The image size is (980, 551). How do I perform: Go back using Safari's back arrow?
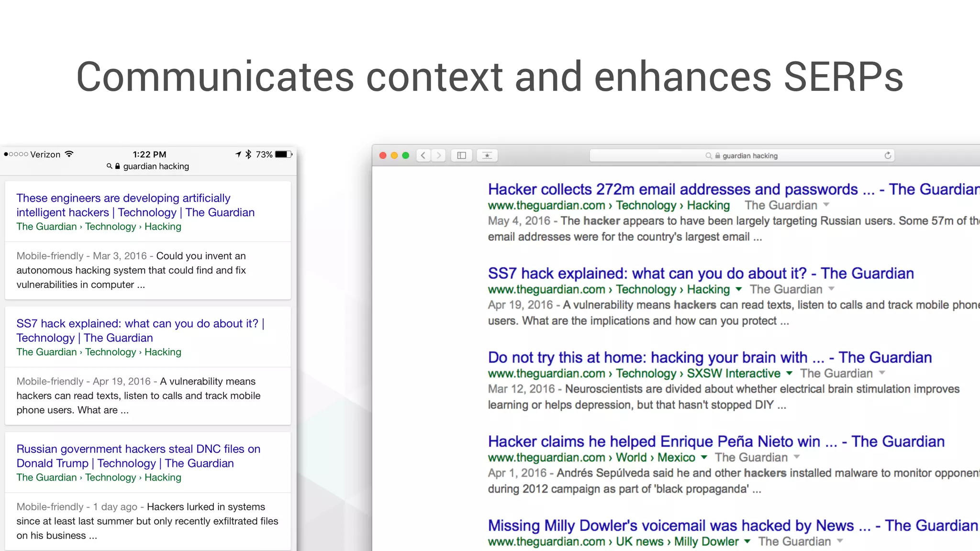(423, 155)
